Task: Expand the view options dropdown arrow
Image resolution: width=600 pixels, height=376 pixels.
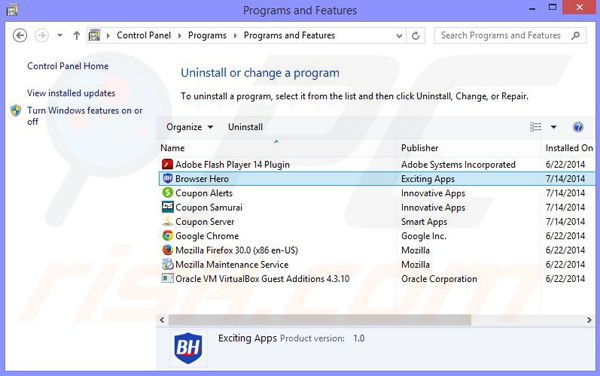Action: [x=553, y=127]
